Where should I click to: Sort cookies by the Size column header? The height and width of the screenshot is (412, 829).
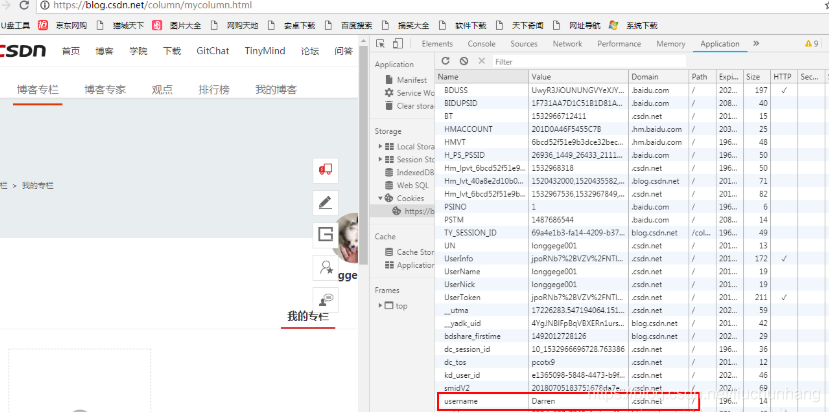tap(756, 77)
